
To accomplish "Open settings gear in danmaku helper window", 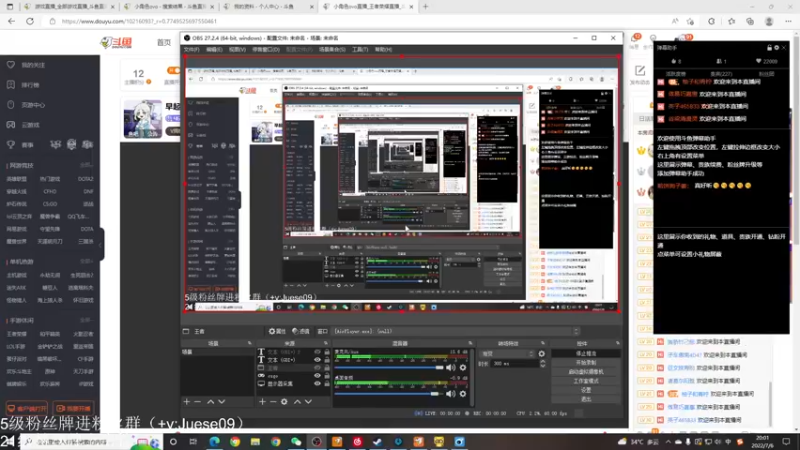I will pos(777,47).
